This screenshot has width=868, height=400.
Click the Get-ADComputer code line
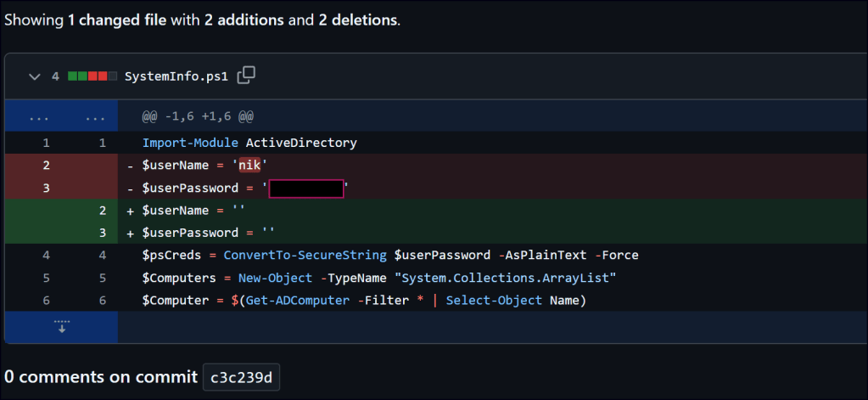click(x=364, y=300)
